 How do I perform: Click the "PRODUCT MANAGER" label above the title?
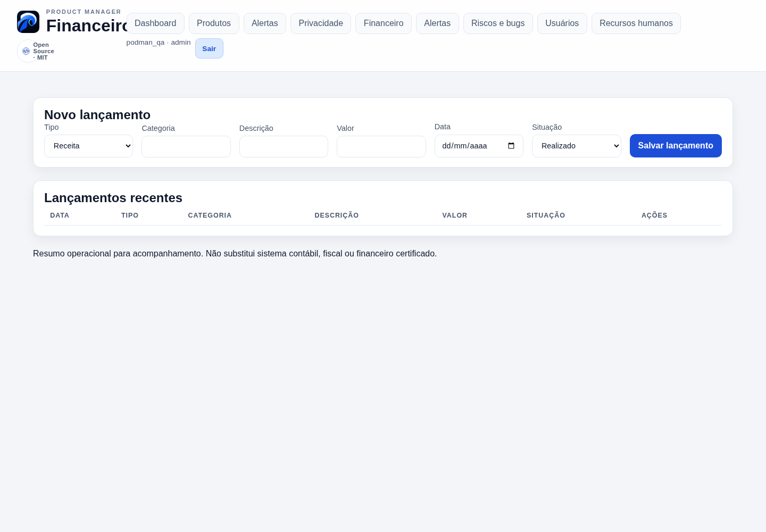[x=84, y=12]
